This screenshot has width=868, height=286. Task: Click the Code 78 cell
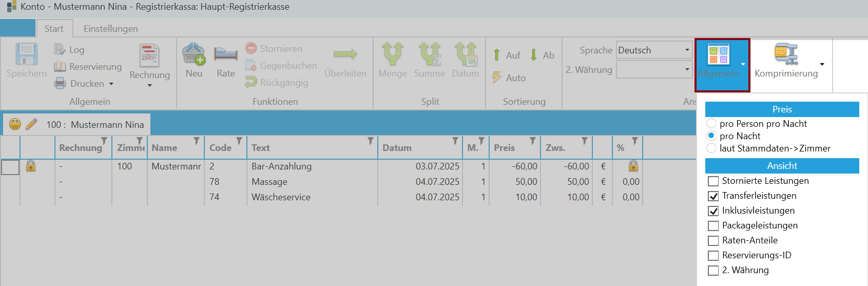coord(214,182)
